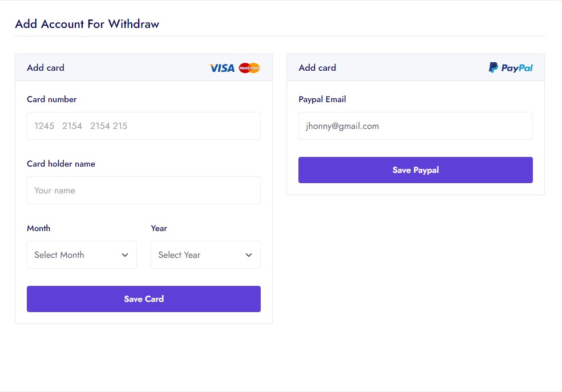Click the Month label text
This screenshot has height=392, width=562.
point(39,228)
